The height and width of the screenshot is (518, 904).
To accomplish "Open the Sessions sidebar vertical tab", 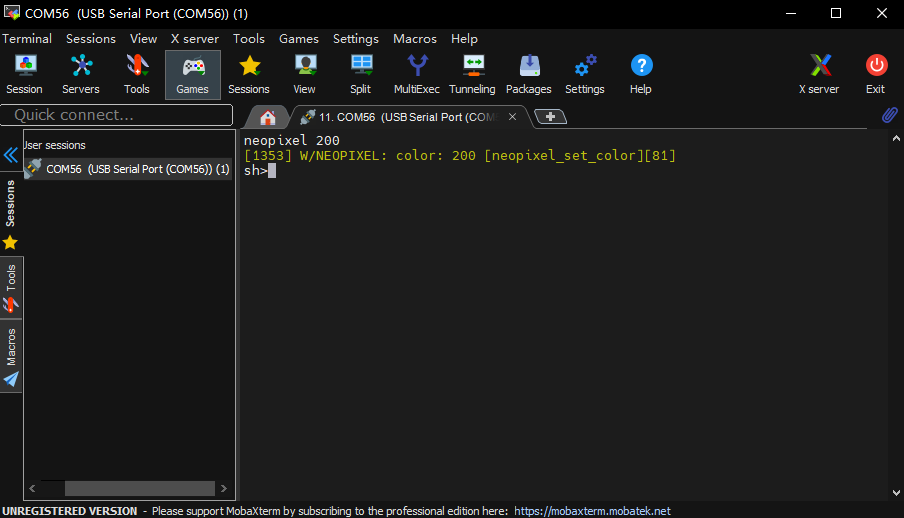I will pos(11,213).
